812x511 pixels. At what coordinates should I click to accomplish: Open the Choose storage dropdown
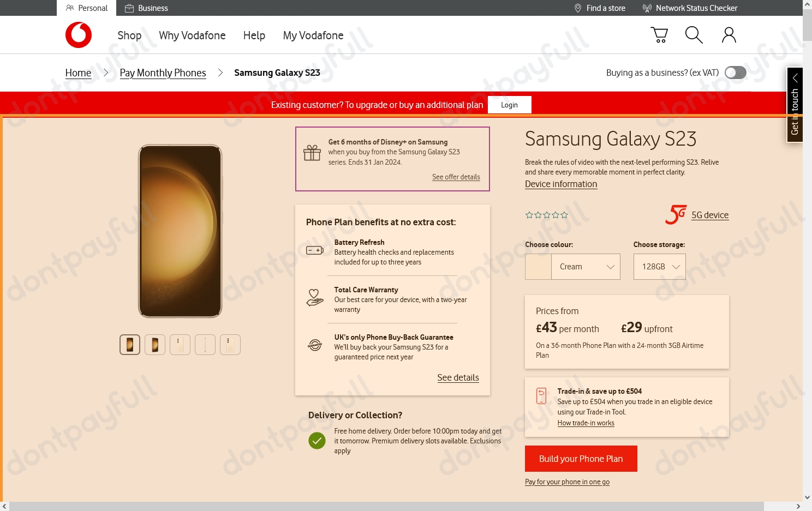pos(659,267)
